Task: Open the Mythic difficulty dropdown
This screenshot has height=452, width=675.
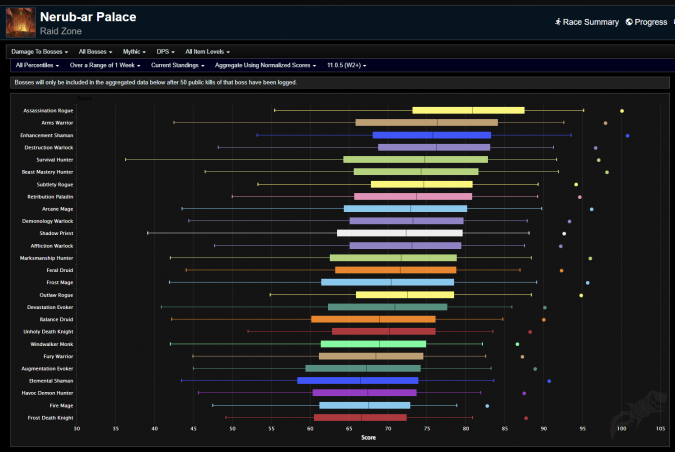Action: click(134, 52)
